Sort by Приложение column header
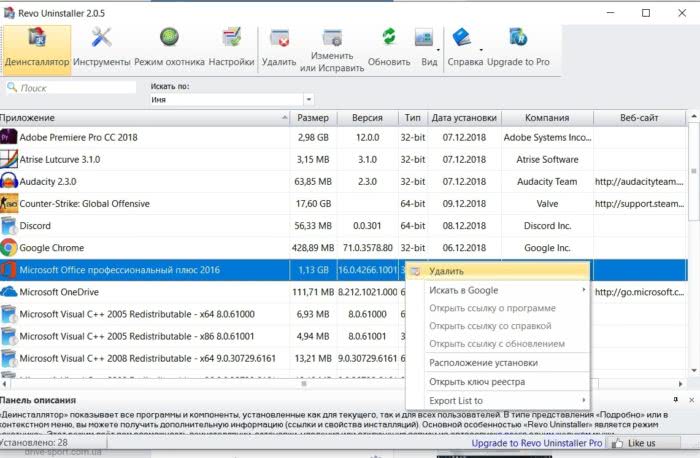Image resolution: width=700 pixels, height=458 pixels. click(x=145, y=118)
